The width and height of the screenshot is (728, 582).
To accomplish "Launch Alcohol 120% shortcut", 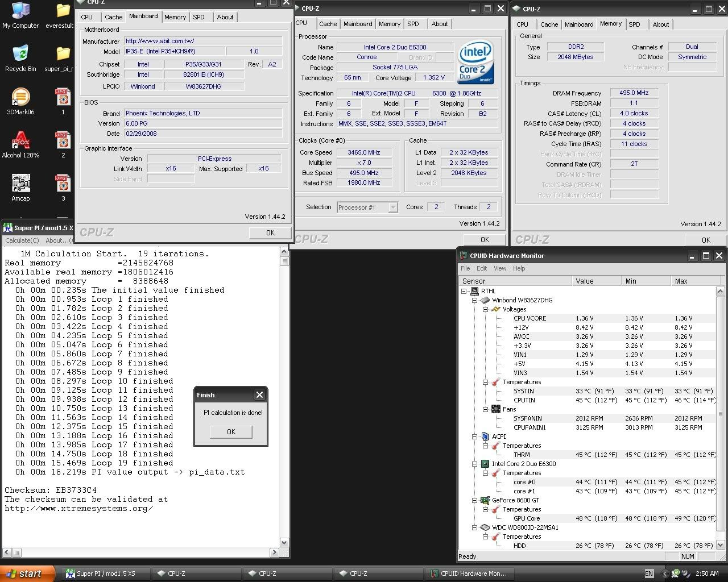I will pos(20,145).
